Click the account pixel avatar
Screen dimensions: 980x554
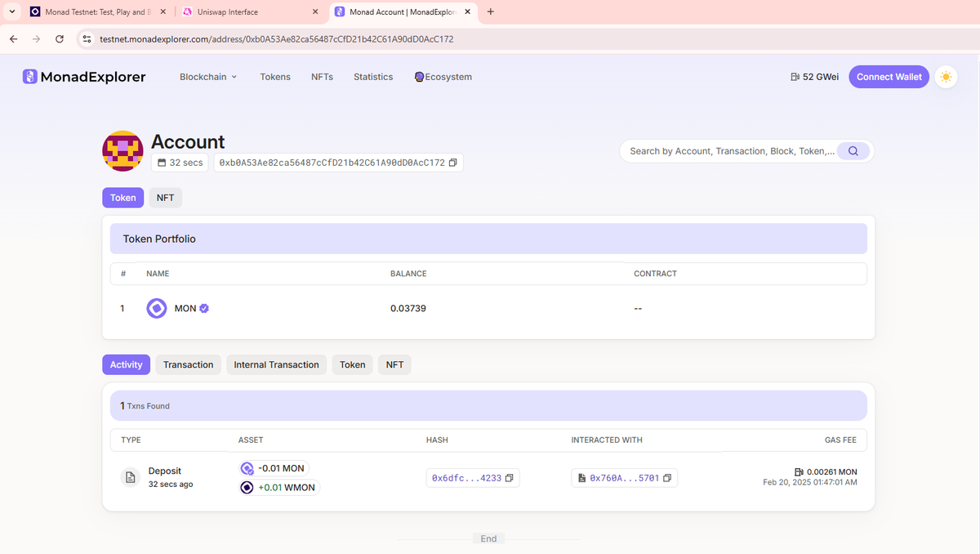[x=123, y=151]
